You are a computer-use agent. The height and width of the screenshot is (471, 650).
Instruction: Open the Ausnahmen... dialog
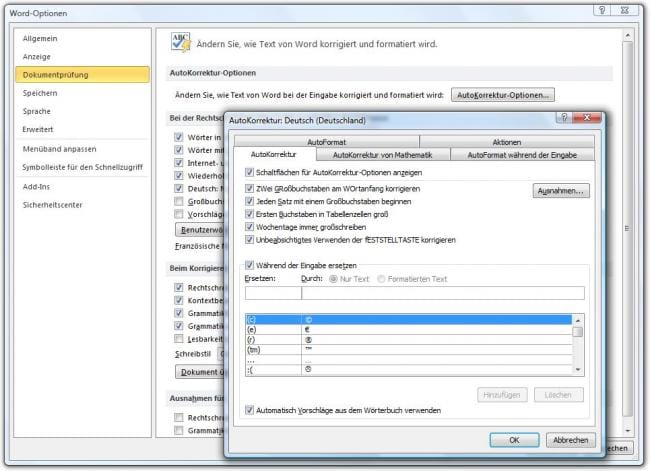561,191
